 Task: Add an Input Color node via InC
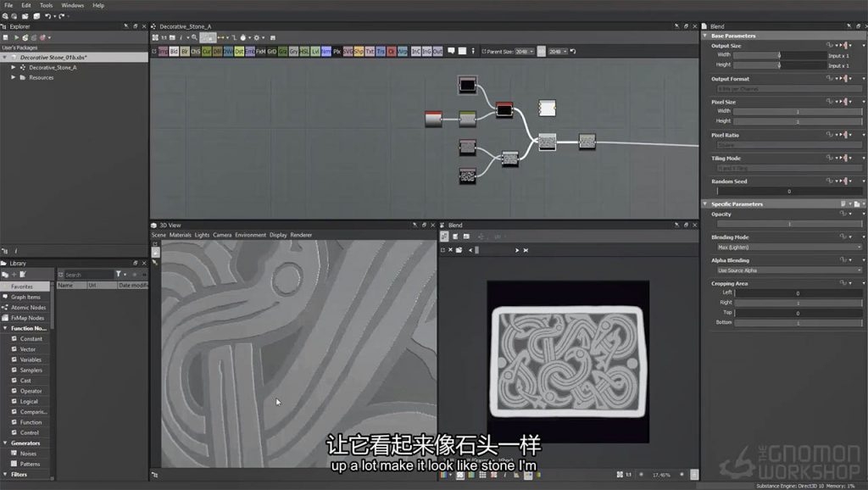point(415,52)
